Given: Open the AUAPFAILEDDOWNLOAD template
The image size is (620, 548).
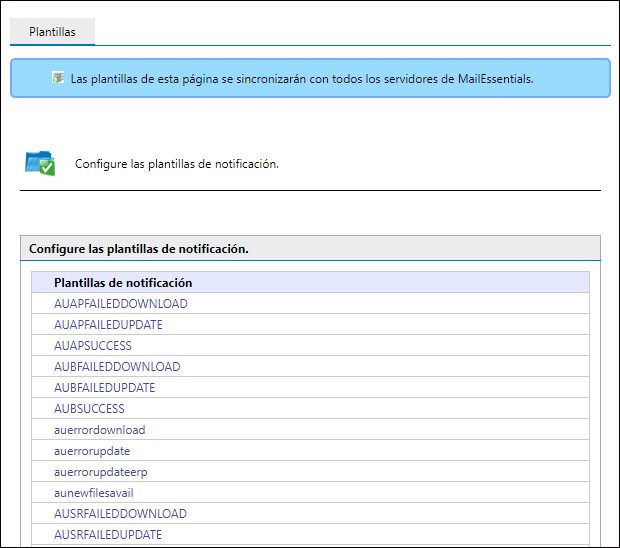Looking at the screenshot, I should tap(121, 304).
